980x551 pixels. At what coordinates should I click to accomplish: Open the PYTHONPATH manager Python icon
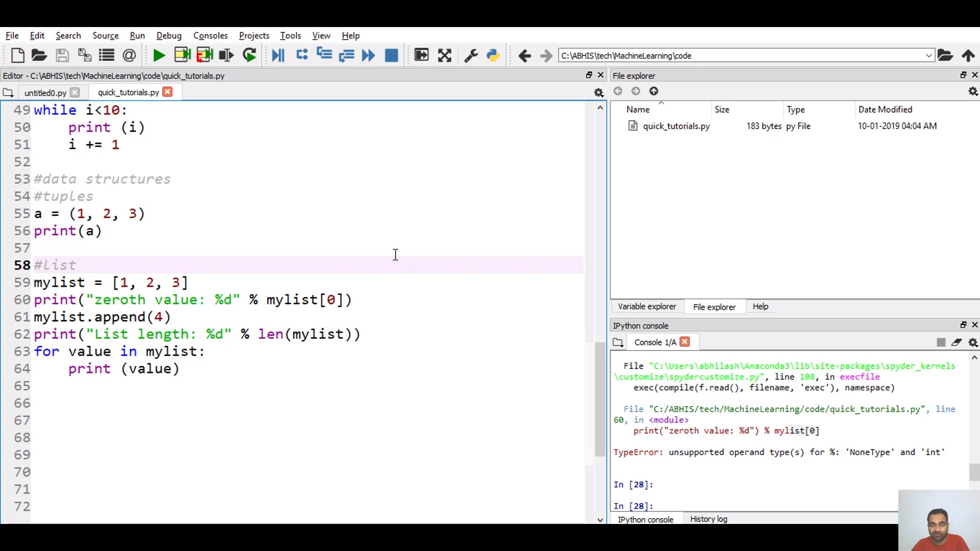pyautogui.click(x=493, y=55)
